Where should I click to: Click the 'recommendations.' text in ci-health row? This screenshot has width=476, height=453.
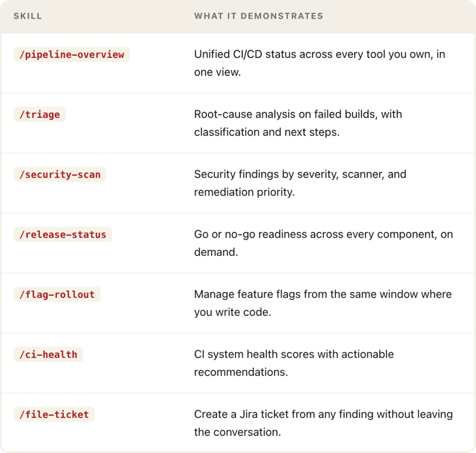click(241, 372)
